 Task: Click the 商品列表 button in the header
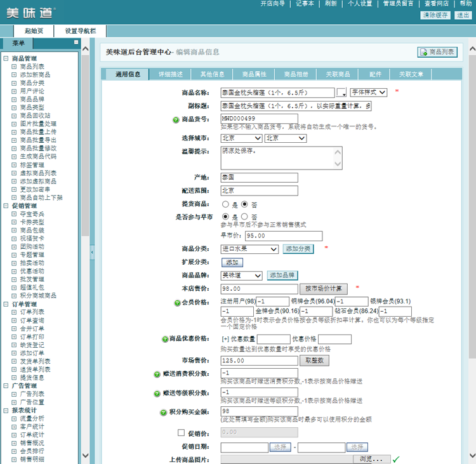437,52
